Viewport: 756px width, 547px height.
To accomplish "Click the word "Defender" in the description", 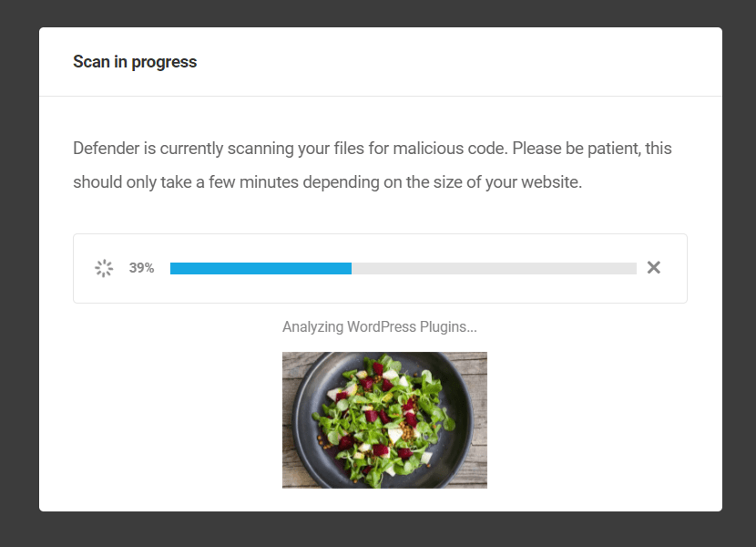I will coord(104,148).
